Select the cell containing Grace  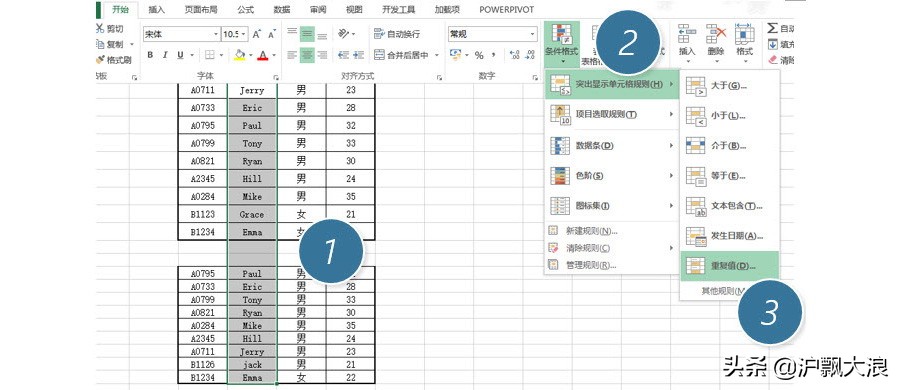pyautogui.click(x=252, y=214)
